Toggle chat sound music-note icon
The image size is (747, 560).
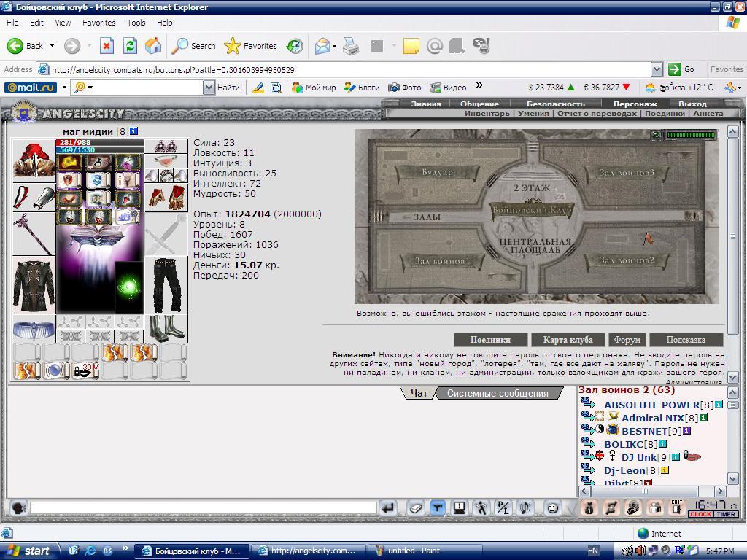pyautogui.click(x=525, y=508)
